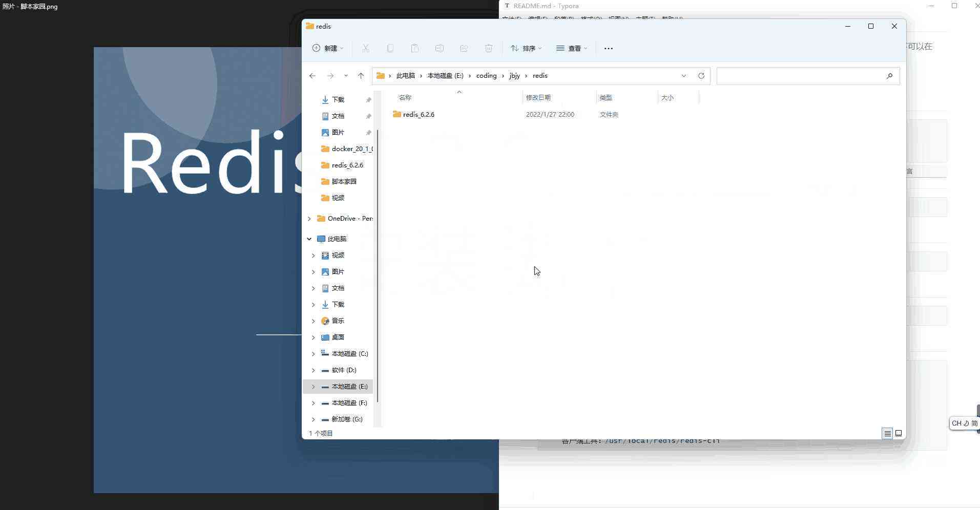The width and height of the screenshot is (980, 510).
Task: Toggle 简 simplified Chinese IME mode
Action: (x=974, y=423)
